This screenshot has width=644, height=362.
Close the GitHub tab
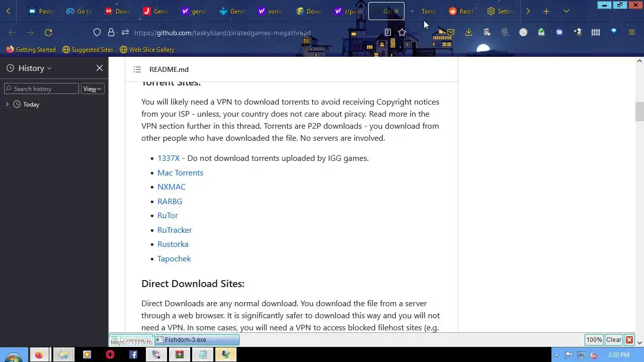pos(396,11)
